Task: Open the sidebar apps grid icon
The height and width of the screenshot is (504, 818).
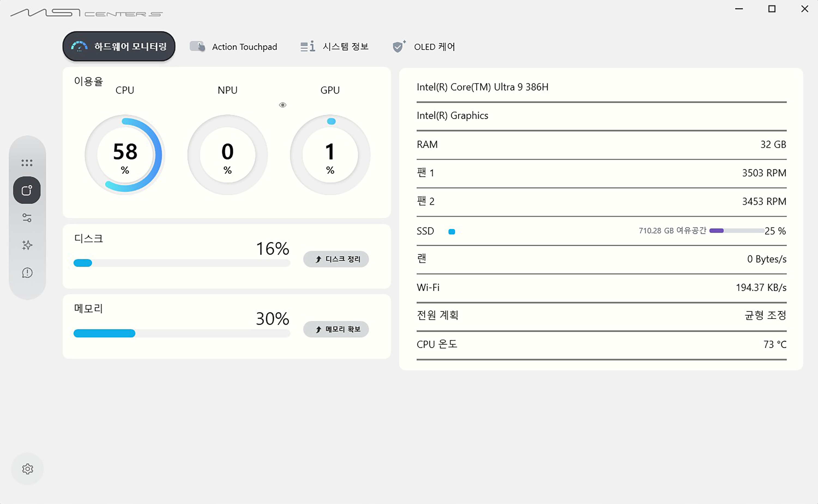Action: [x=27, y=163]
